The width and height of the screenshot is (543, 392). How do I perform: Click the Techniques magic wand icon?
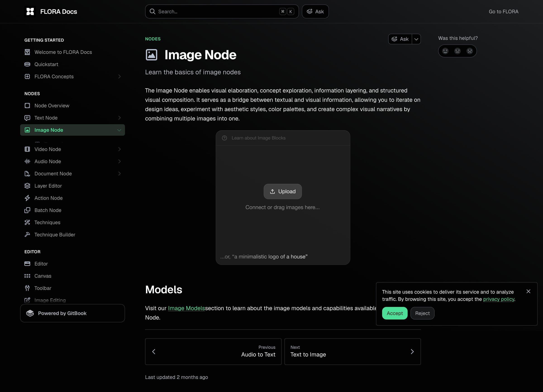27,222
